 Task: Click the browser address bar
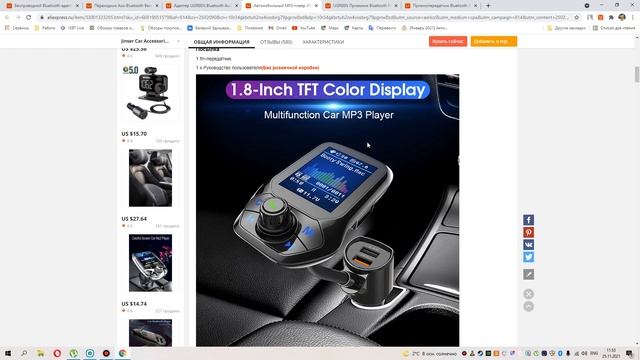[306, 18]
